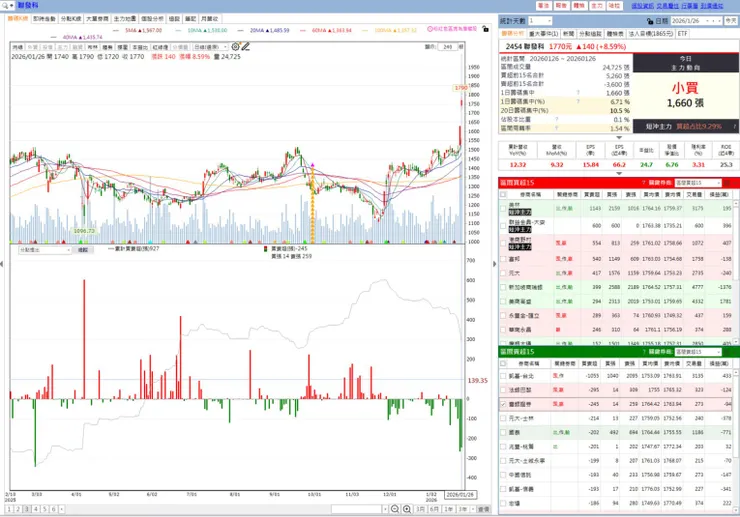740x517 pixels.
Task: Check the 美商高盛 row checkbox
Action: pyautogui.click(x=503, y=301)
